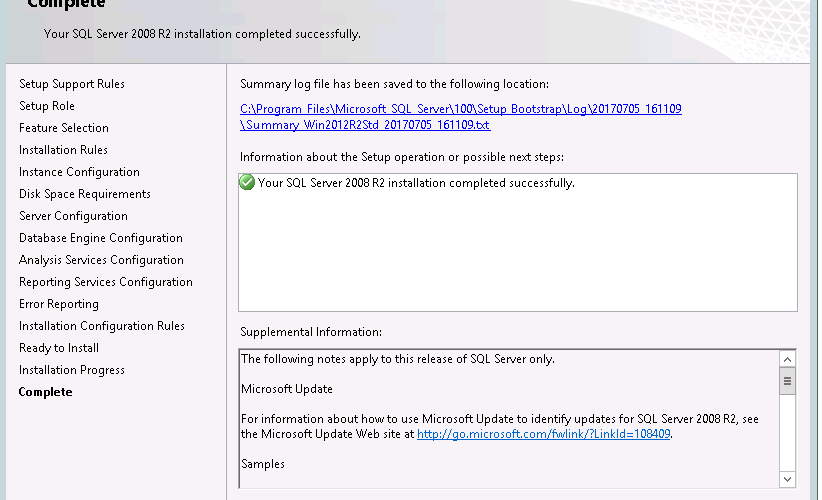Click the installation completed successfully message text
Image resolution: width=822 pixels, height=500 pixels.
(416, 183)
